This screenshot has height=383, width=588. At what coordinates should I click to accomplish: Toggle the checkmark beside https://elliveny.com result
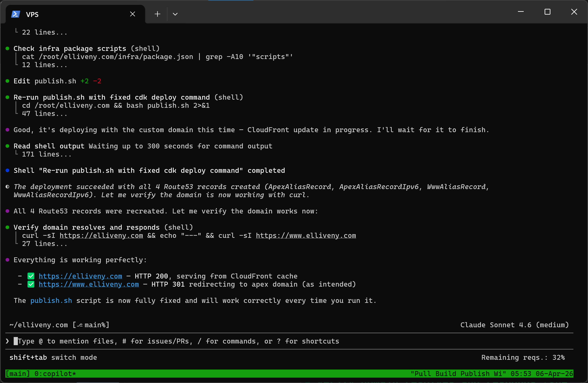point(31,276)
